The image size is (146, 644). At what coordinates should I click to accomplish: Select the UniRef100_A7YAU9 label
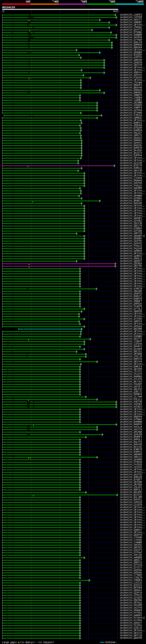[131, 40]
